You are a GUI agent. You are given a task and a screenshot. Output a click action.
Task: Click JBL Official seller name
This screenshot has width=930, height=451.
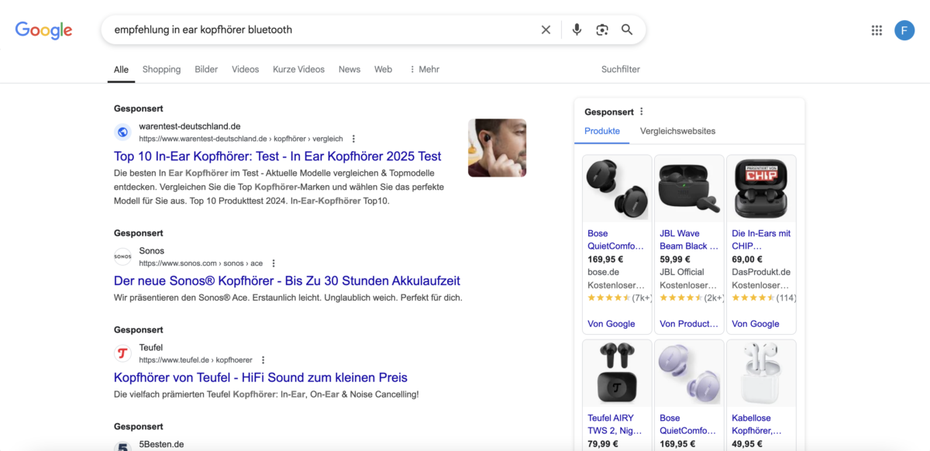click(682, 272)
